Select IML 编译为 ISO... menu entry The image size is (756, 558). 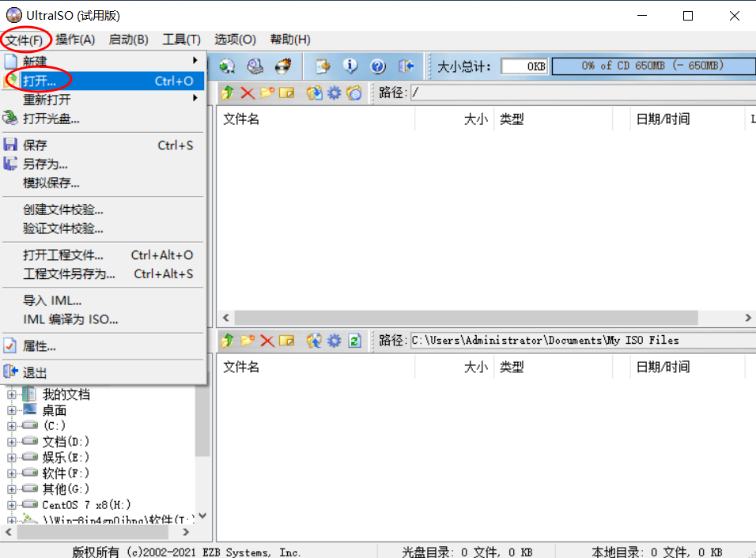pyautogui.click(x=104, y=319)
